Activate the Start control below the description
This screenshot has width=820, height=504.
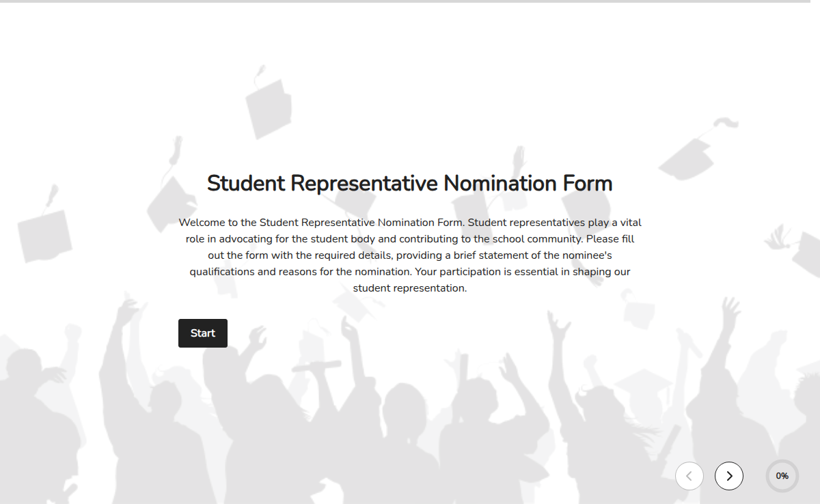pyautogui.click(x=202, y=333)
